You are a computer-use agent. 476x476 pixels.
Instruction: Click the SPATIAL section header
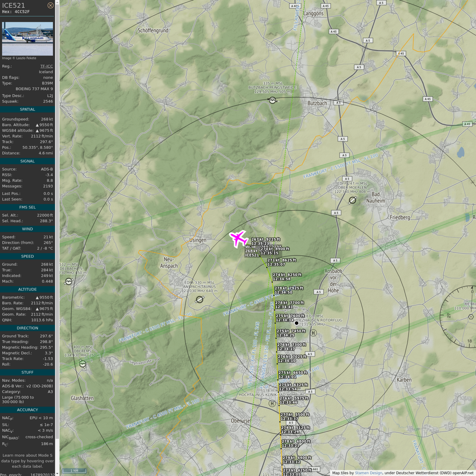pyautogui.click(x=27, y=109)
